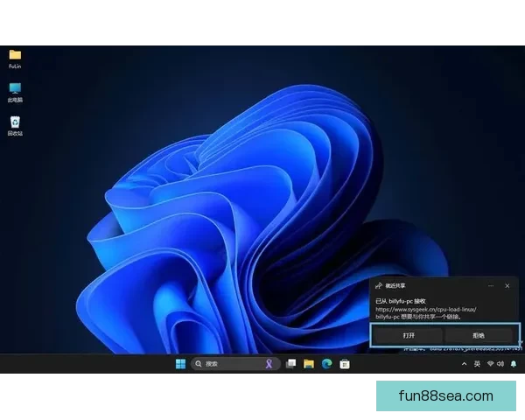Launch File Explorer from the taskbar

tap(309, 364)
